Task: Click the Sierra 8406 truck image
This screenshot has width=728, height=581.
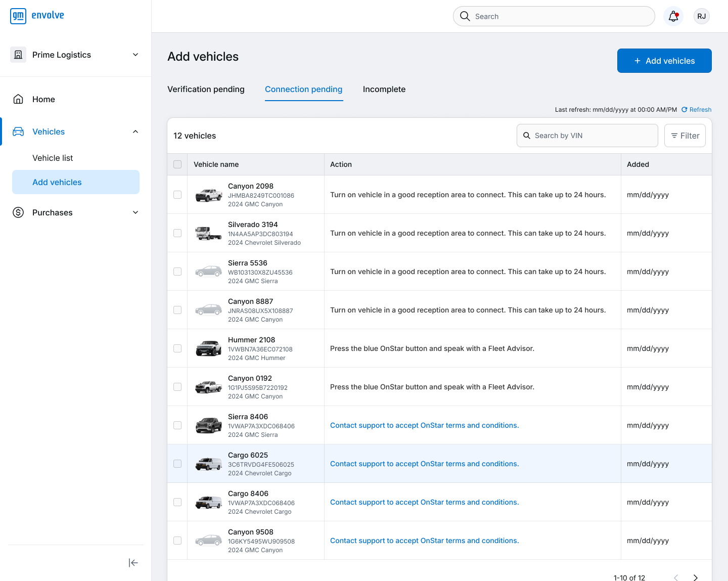Action: point(209,425)
